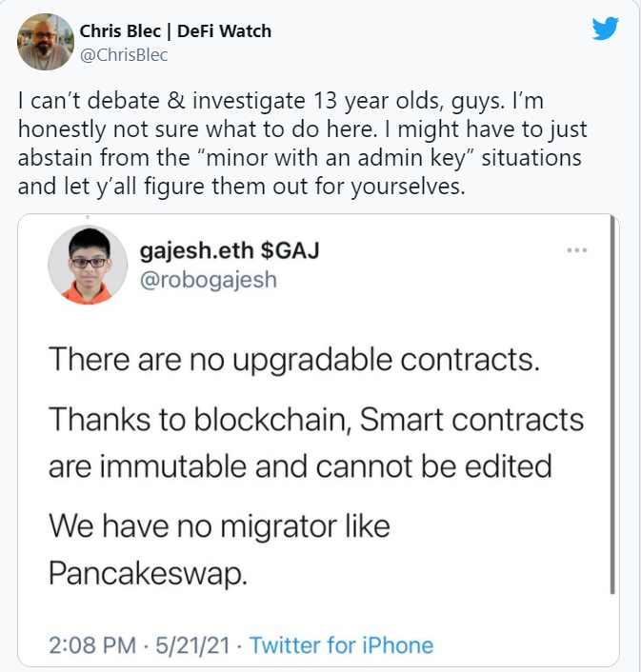The height and width of the screenshot is (672, 641).
Task: Click the gajesh.eth display name
Action: tap(196, 252)
